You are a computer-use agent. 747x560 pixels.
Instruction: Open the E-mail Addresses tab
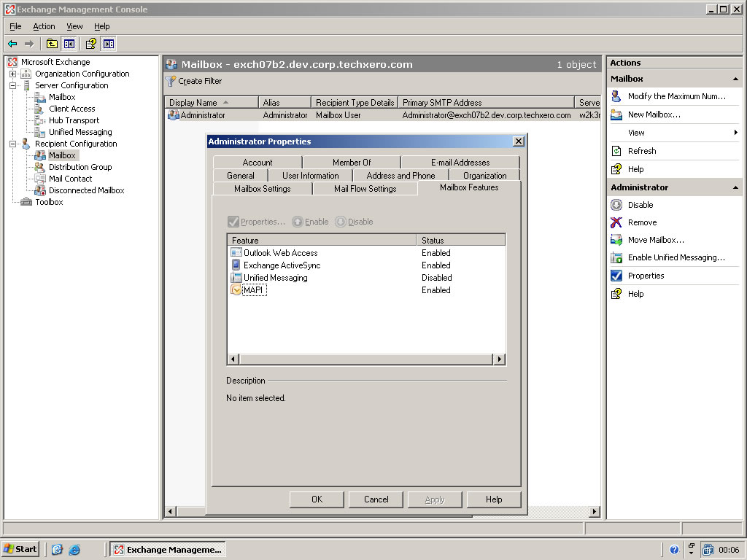(460, 163)
